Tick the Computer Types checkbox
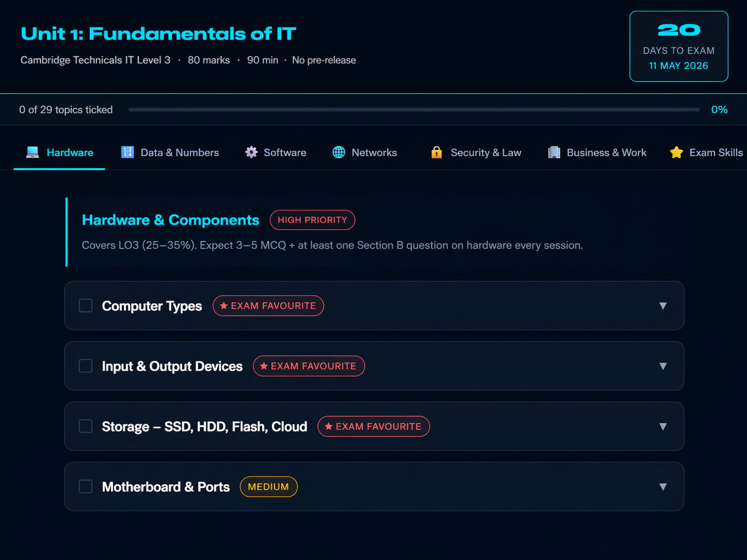747x560 pixels. pyautogui.click(x=86, y=306)
